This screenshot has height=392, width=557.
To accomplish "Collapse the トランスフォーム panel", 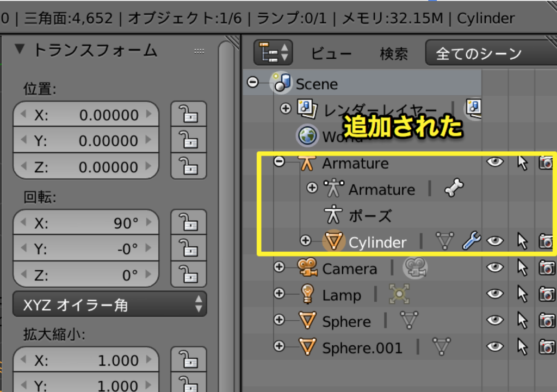I will pyautogui.click(x=20, y=49).
